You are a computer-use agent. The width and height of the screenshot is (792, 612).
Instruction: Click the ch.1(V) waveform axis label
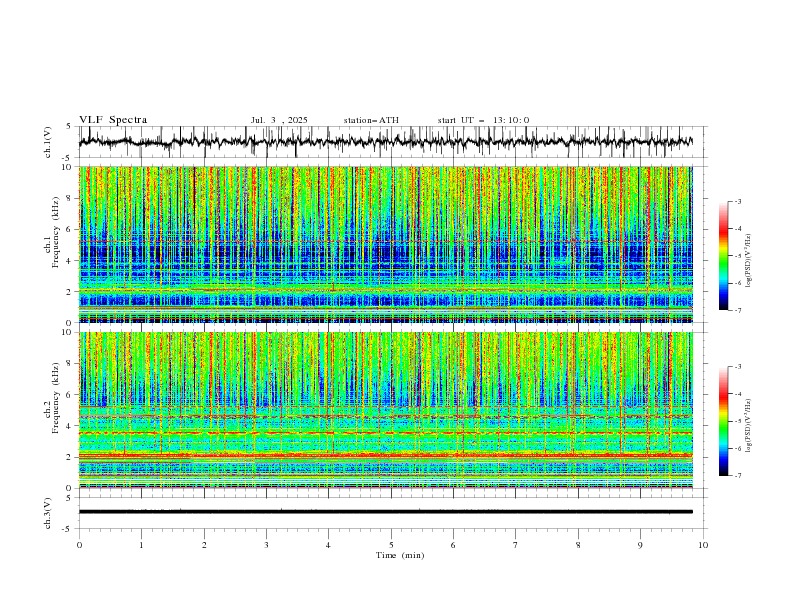point(48,142)
